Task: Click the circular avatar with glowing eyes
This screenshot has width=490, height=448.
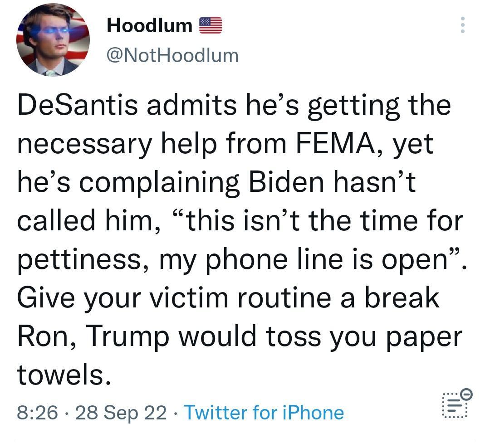Action: tap(54, 40)
